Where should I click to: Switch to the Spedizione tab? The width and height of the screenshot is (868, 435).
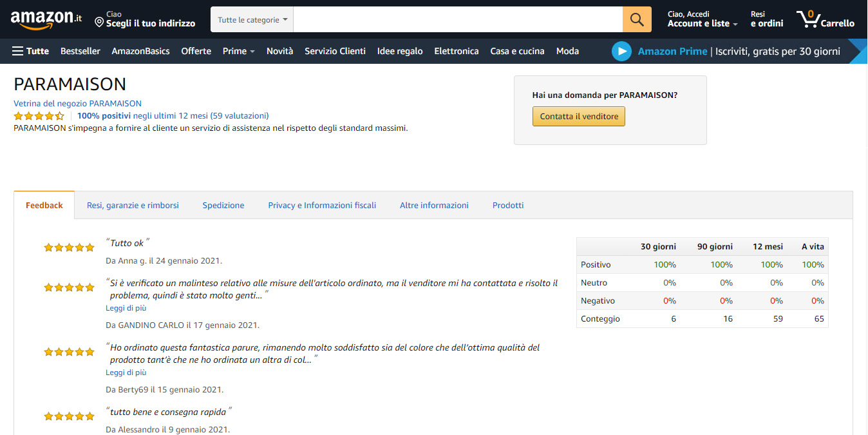click(223, 205)
